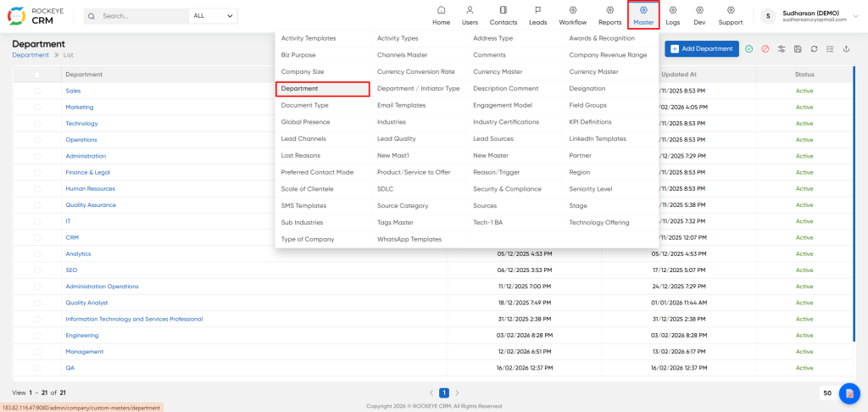The height and width of the screenshot is (412, 868).
Task: Check the Engineering row checkbox
Action: coord(37,335)
